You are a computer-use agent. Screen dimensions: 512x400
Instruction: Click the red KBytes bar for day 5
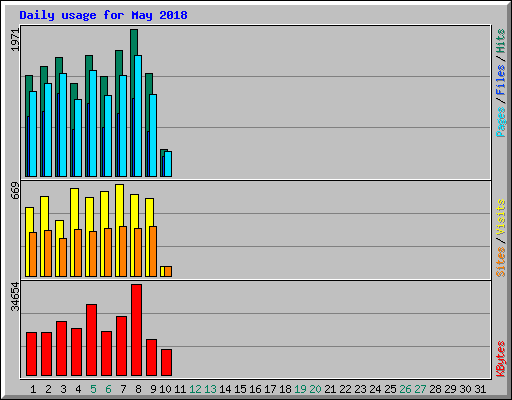click(91, 340)
